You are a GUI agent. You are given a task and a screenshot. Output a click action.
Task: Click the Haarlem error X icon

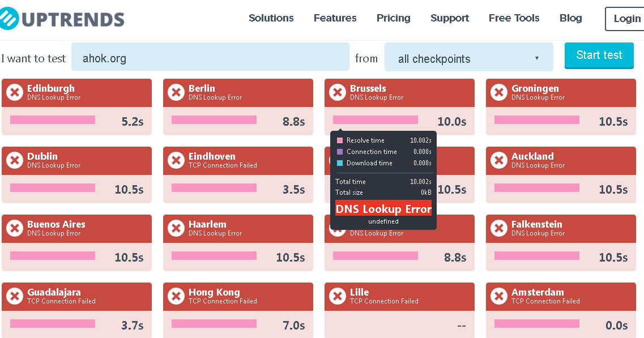pos(176,228)
